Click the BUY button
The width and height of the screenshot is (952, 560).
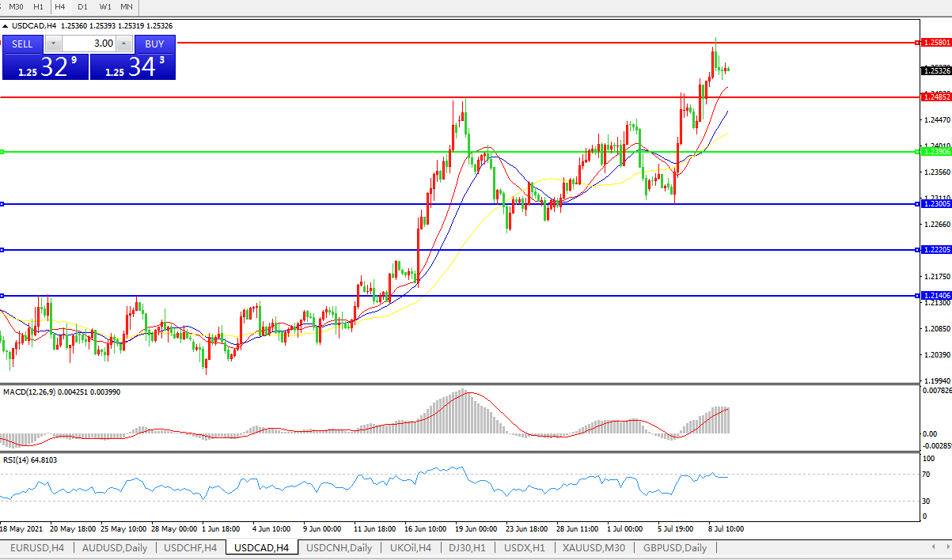tap(154, 44)
